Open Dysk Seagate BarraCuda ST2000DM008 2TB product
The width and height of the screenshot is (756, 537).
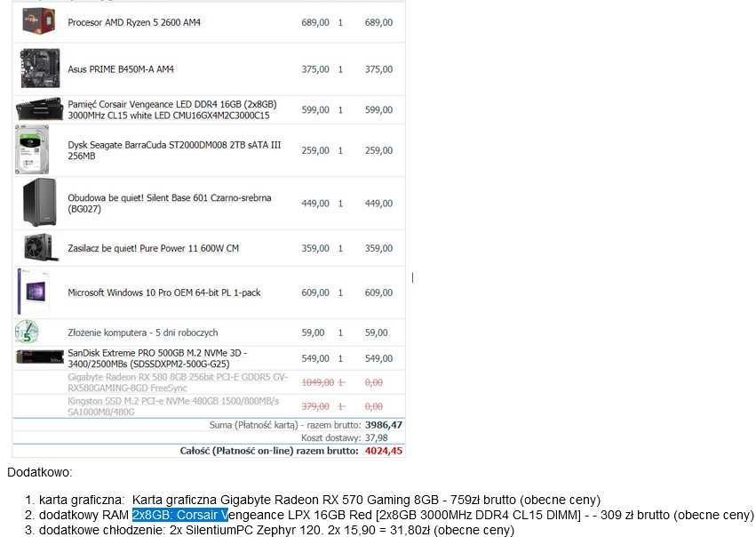[174, 150]
